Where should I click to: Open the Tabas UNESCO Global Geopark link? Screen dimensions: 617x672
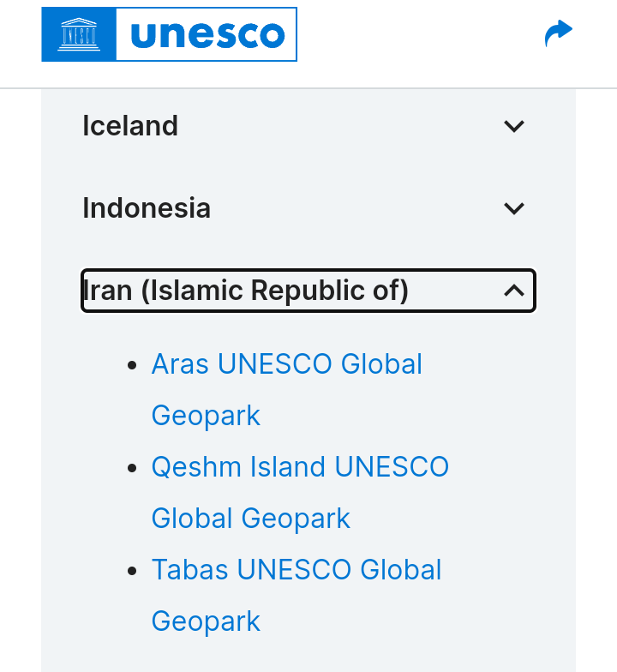point(296,570)
